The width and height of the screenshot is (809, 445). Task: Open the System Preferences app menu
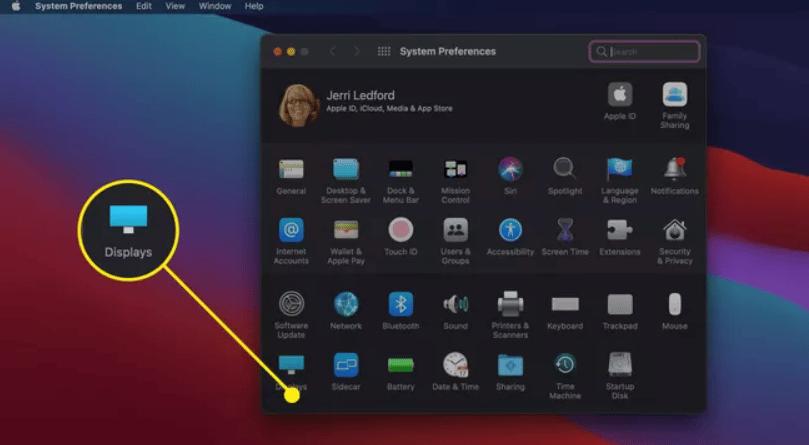tap(78, 6)
